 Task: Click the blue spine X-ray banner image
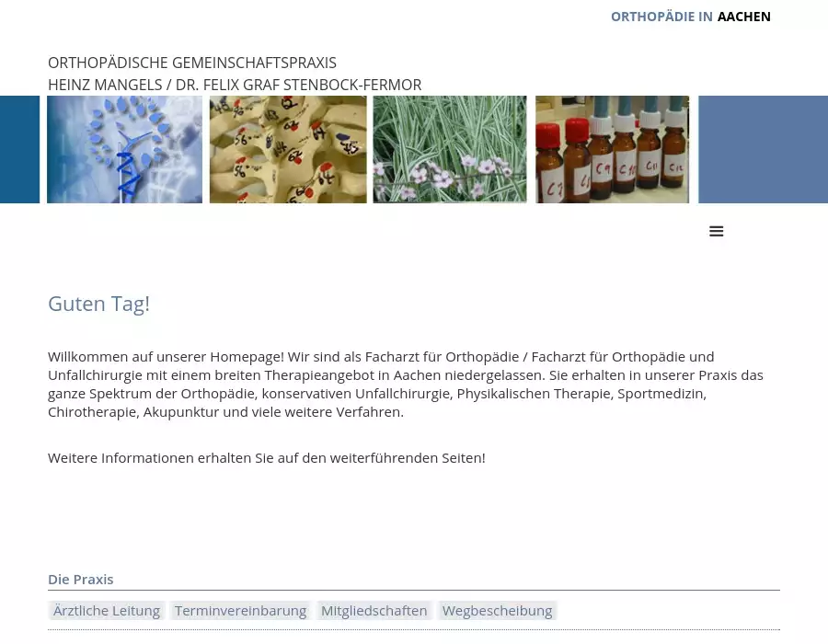point(124,149)
